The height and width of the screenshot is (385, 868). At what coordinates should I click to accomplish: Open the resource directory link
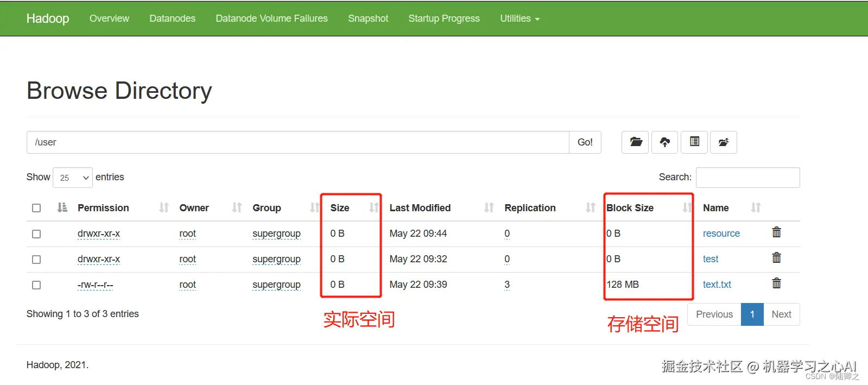(721, 233)
